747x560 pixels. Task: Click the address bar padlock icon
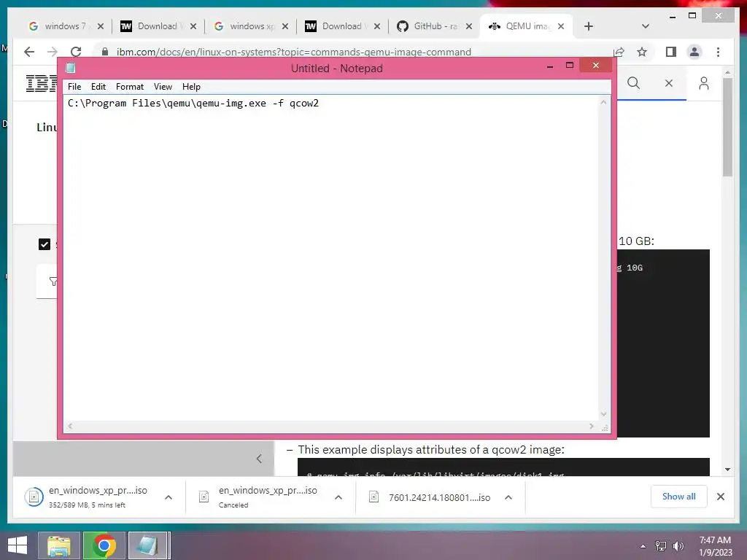105,52
